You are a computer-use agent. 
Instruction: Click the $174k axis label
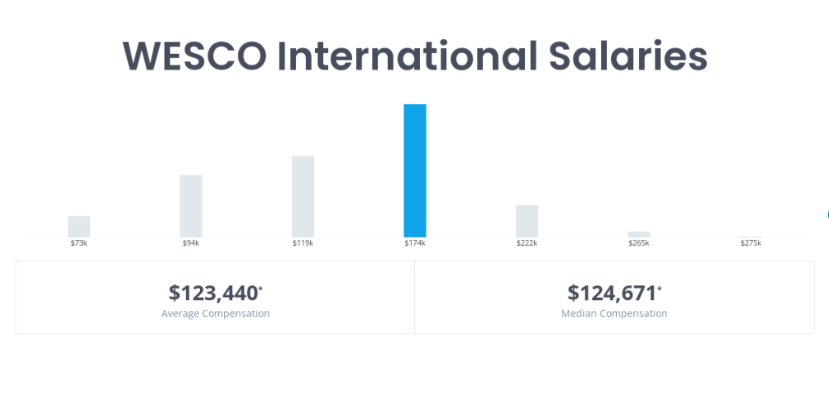click(415, 243)
